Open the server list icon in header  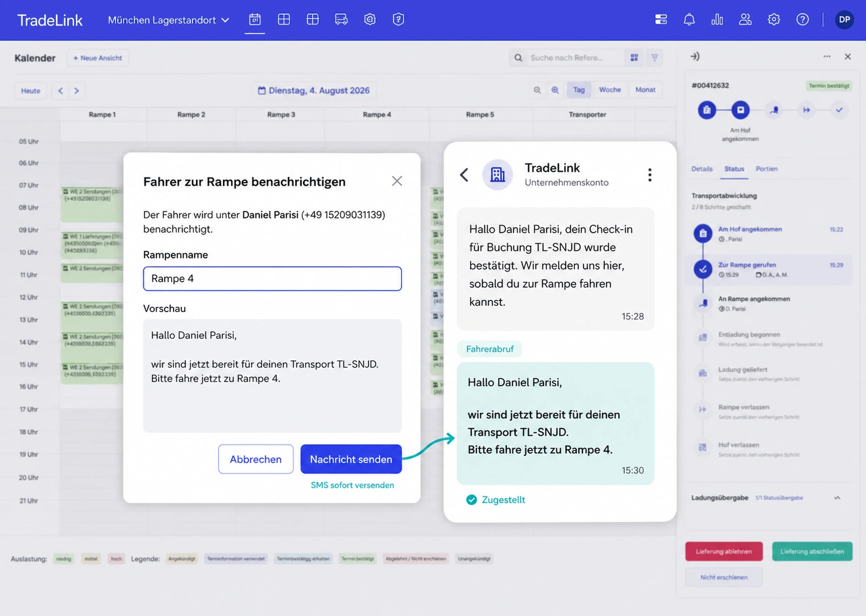coord(661,19)
